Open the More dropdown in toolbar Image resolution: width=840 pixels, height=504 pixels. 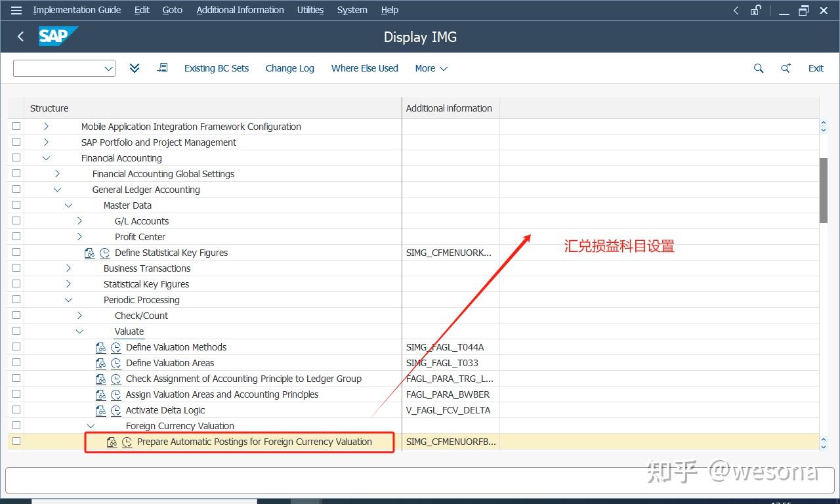coord(431,68)
